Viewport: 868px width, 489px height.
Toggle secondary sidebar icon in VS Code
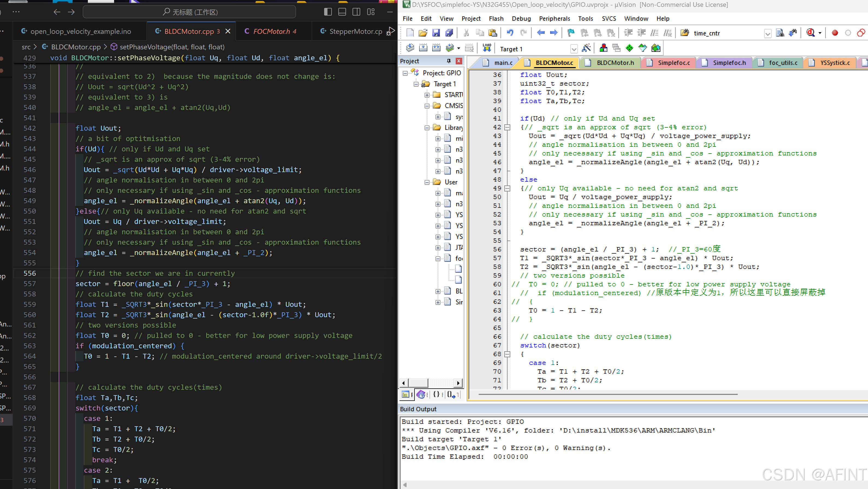356,12
